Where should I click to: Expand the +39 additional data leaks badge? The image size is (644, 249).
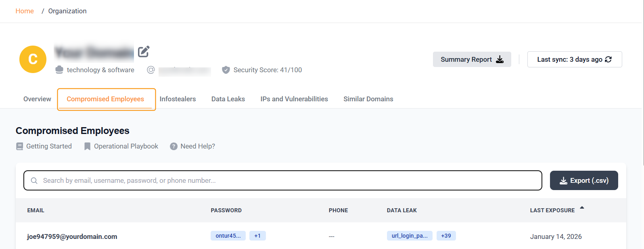tap(446, 236)
